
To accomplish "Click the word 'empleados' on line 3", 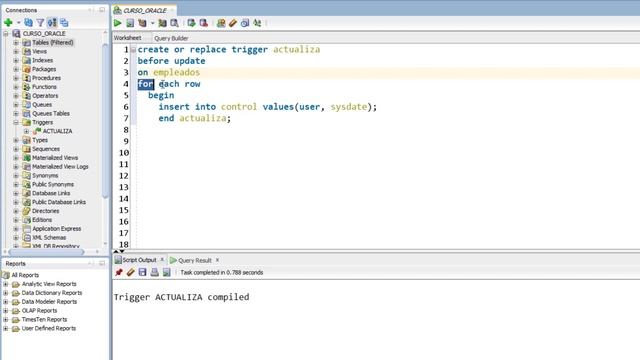I will (176, 72).
